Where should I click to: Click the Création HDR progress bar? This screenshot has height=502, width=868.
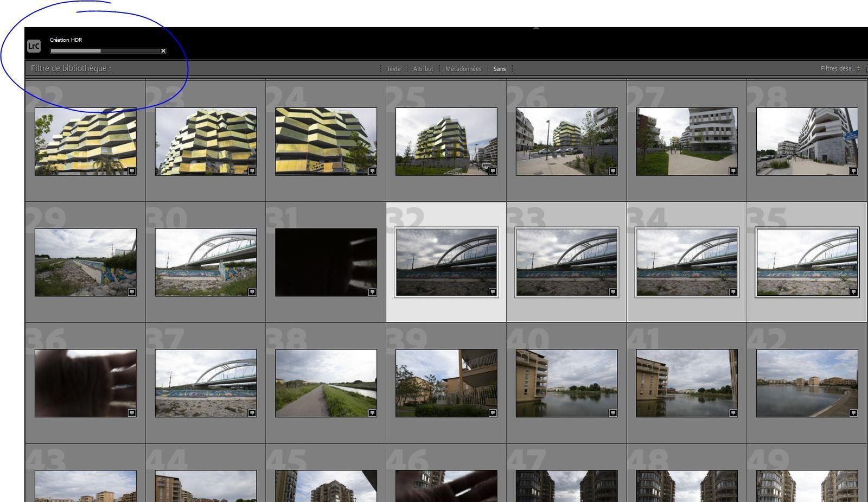pyautogui.click(x=105, y=51)
